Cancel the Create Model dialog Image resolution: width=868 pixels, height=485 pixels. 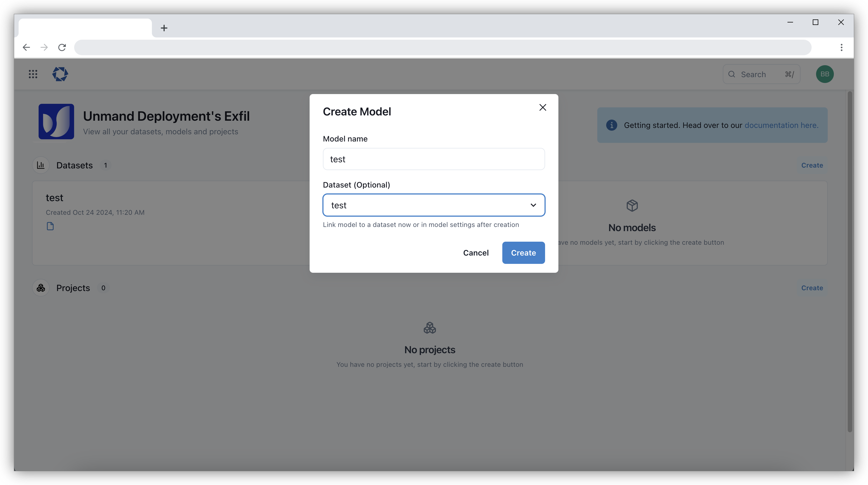(x=475, y=253)
